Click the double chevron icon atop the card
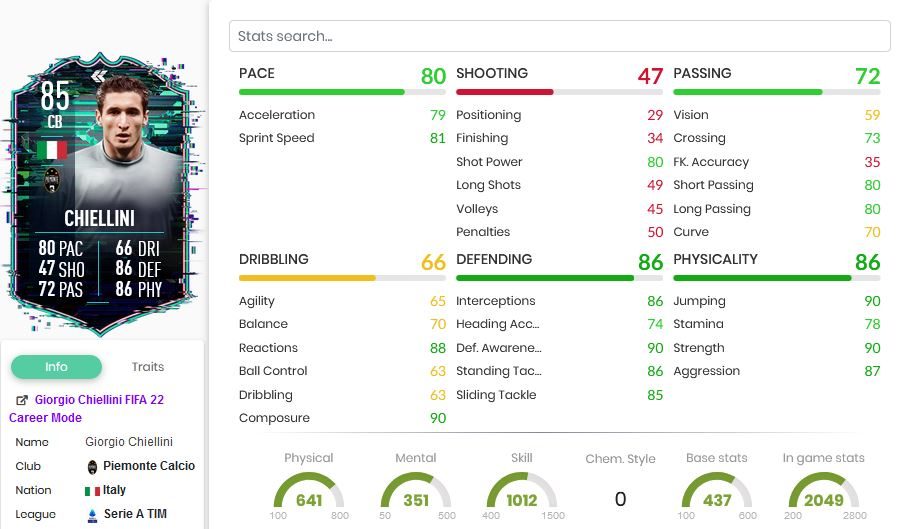The width and height of the screenshot is (908, 529). (99, 76)
